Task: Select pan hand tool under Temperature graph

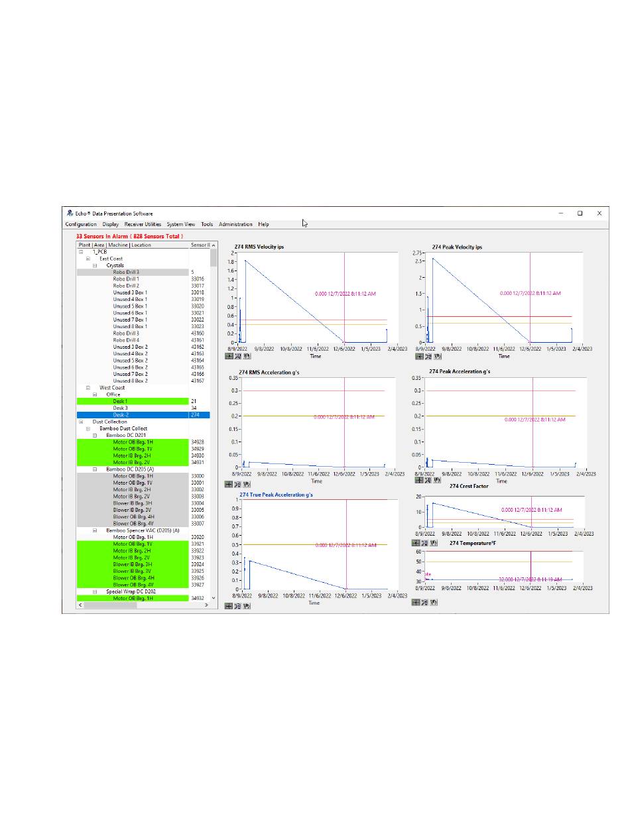Action: tap(434, 602)
